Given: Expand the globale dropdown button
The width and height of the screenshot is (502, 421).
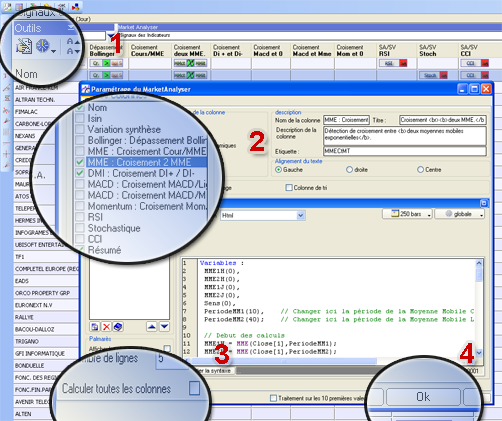Looking at the screenshot, I should [460, 214].
